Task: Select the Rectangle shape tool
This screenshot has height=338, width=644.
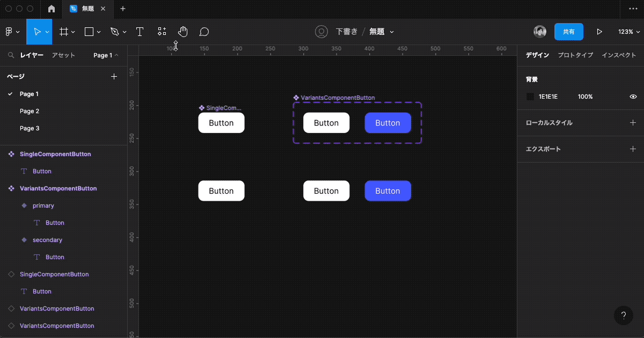Action: pyautogui.click(x=89, y=32)
